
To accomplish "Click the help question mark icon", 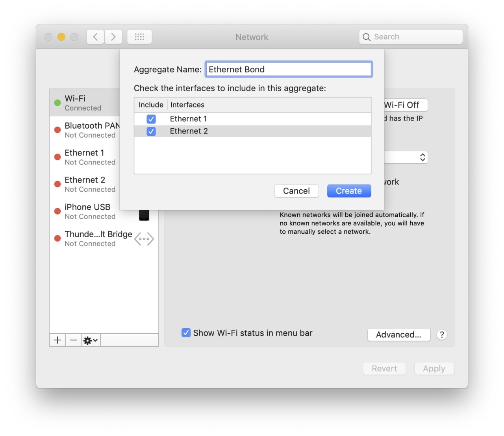I will [x=442, y=335].
